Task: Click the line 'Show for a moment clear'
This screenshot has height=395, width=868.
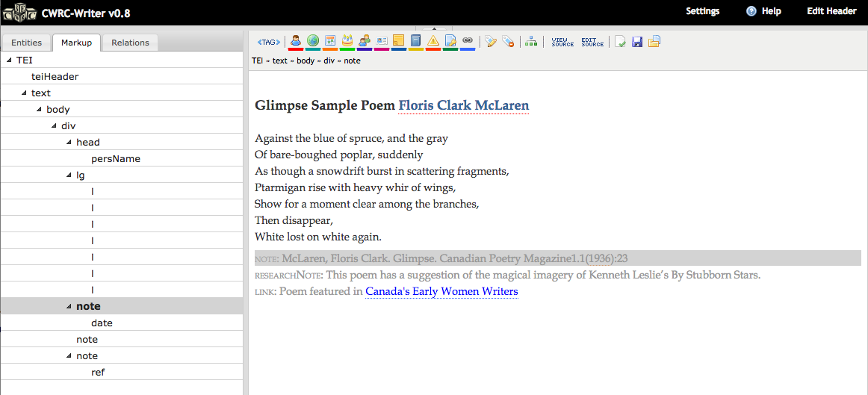Action: [x=367, y=204]
